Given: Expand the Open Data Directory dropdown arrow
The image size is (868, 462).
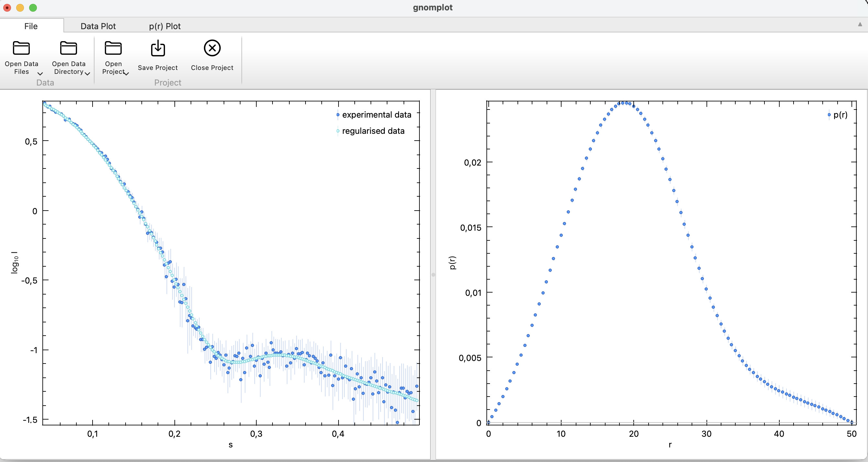Looking at the screenshot, I should (x=88, y=74).
